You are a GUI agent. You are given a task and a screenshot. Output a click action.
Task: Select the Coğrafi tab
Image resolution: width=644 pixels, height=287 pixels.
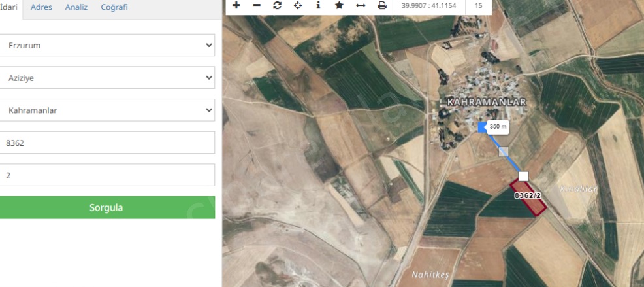[114, 8]
